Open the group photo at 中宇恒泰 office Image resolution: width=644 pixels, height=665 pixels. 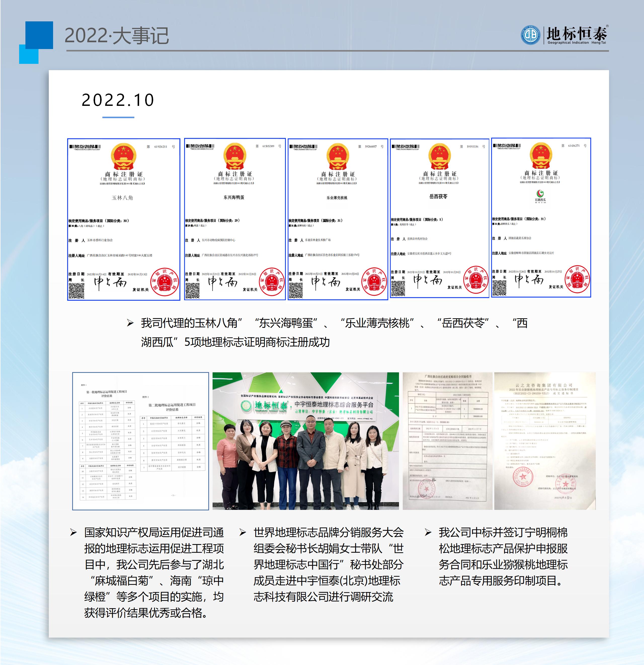pyautogui.click(x=306, y=441)
